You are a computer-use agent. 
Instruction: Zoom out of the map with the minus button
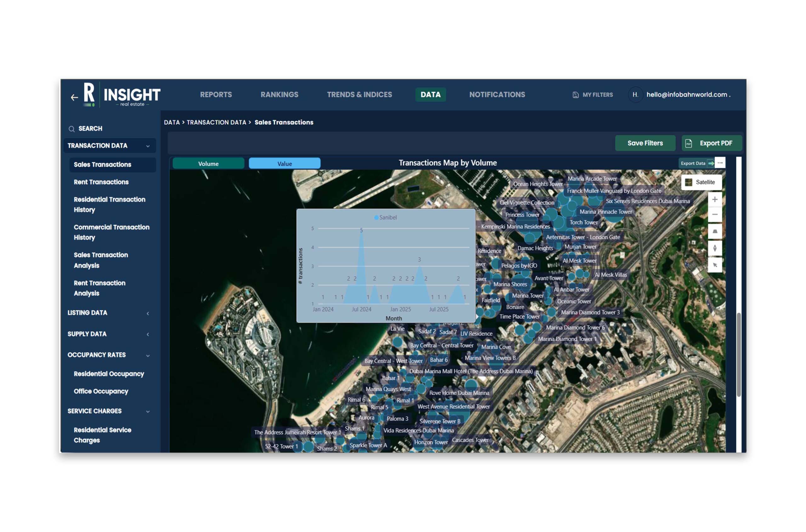(715, 215)
